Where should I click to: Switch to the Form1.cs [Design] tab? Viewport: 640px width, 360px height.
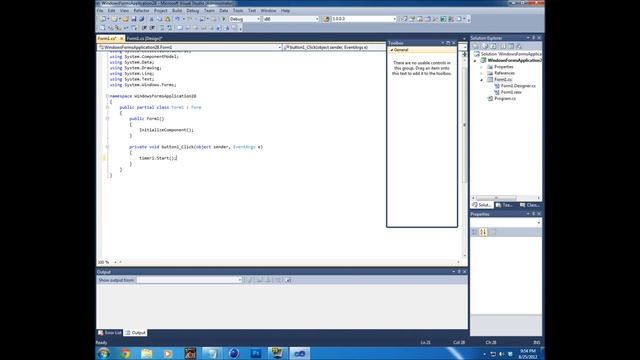tap(144, 38)
